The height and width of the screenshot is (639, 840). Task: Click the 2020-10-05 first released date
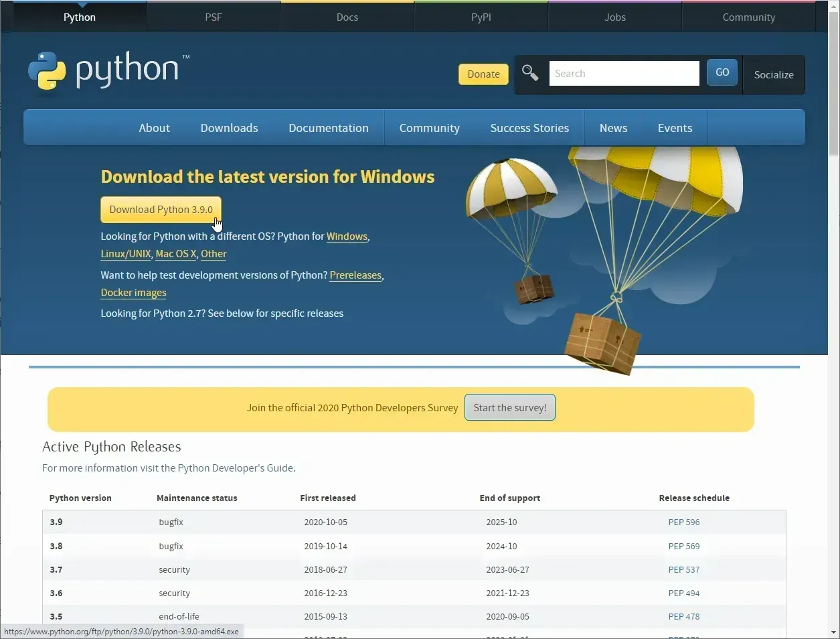pyautogui.click(x=325, y=522)
